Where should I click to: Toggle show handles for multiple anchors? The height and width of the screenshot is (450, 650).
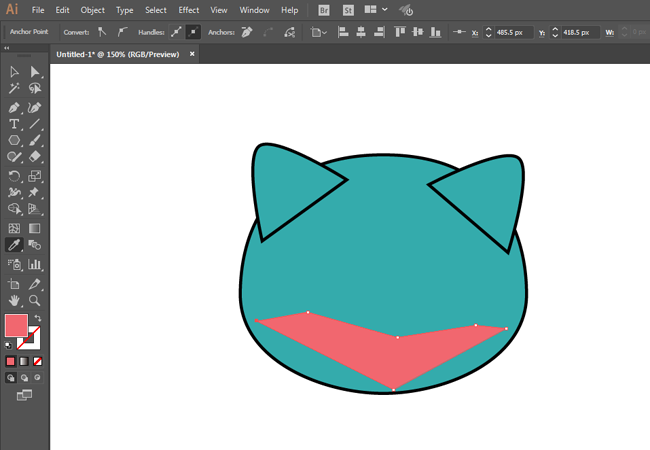pos(176,32)
